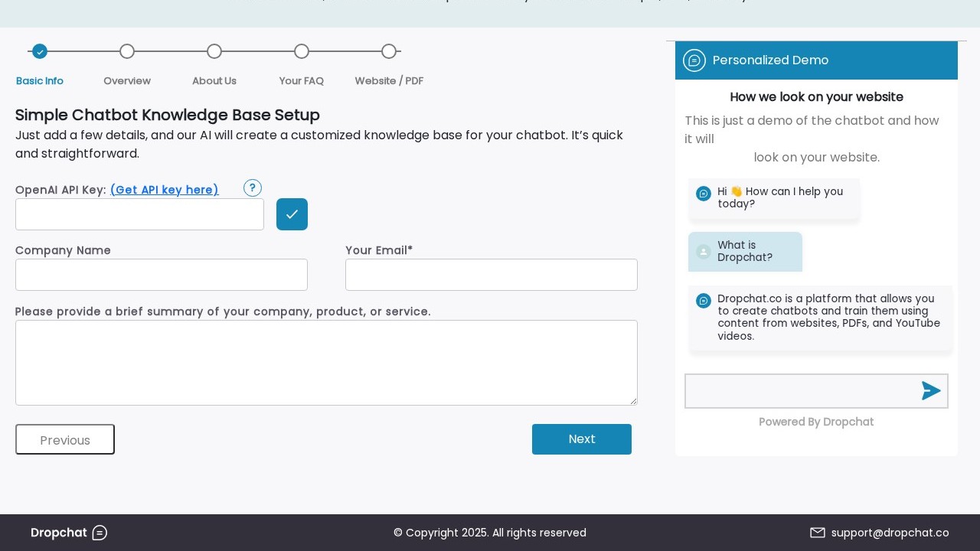Select the completed Basic Info step circle

(x=40, y=51)
